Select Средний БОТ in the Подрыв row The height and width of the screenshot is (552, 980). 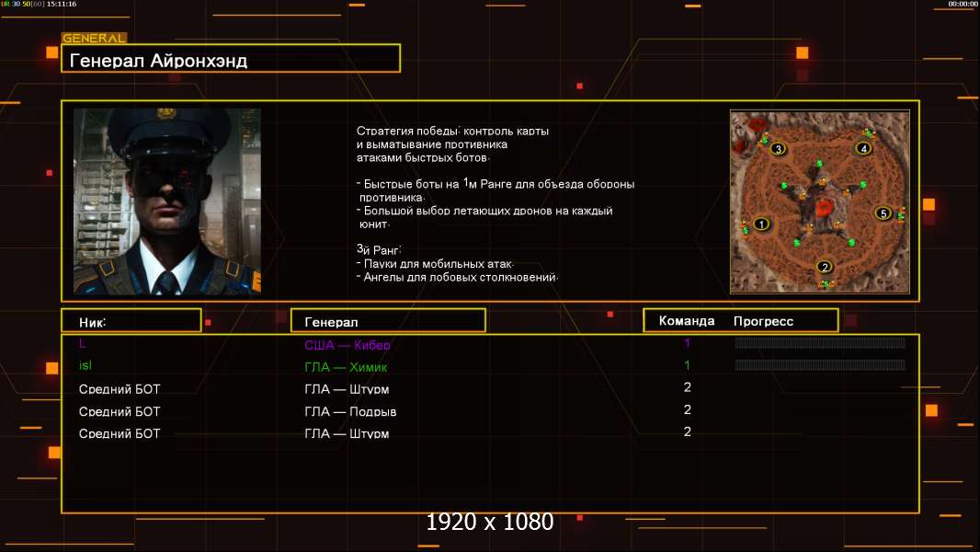click(120, 412)
